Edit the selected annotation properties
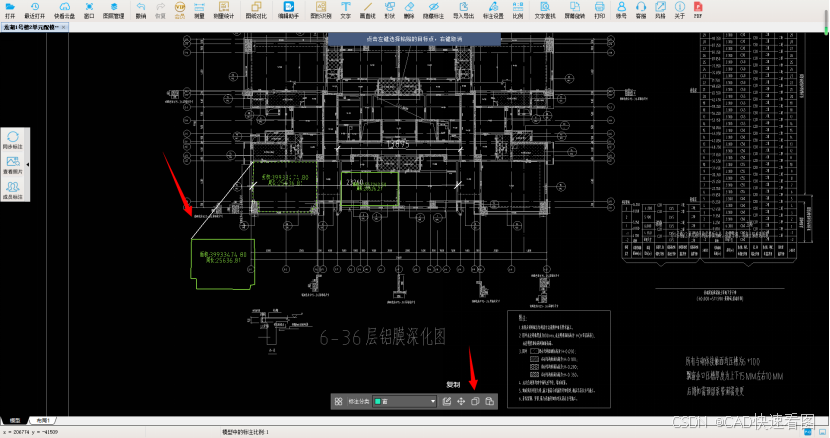This screenshot has width=830, height=438. (447, 401)
